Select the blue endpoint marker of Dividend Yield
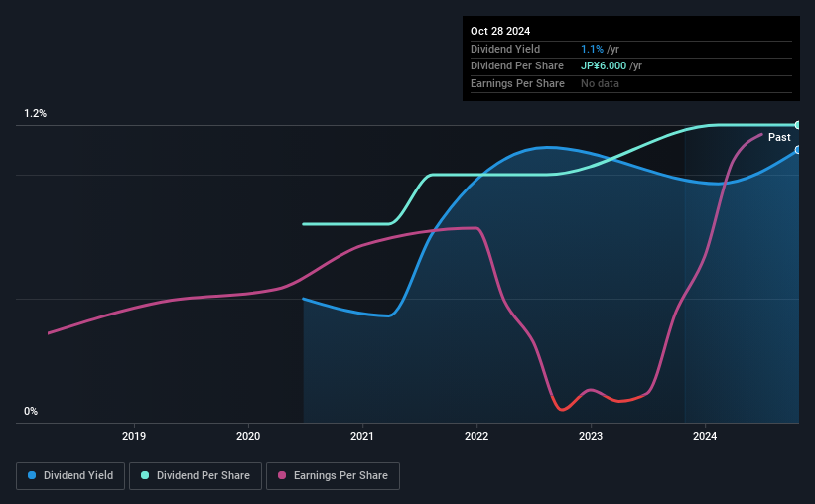The width and height of the screenshot is (815, 504). click(x=798, y=150)
